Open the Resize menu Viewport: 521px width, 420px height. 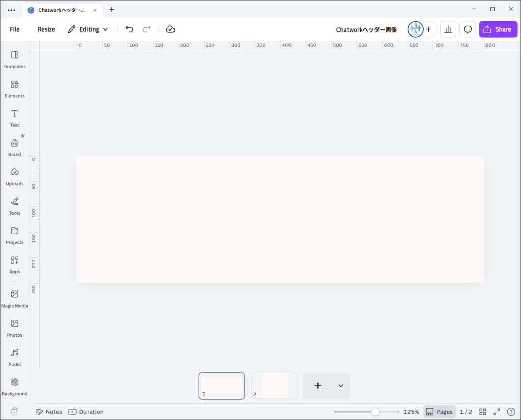click(46, 29)
